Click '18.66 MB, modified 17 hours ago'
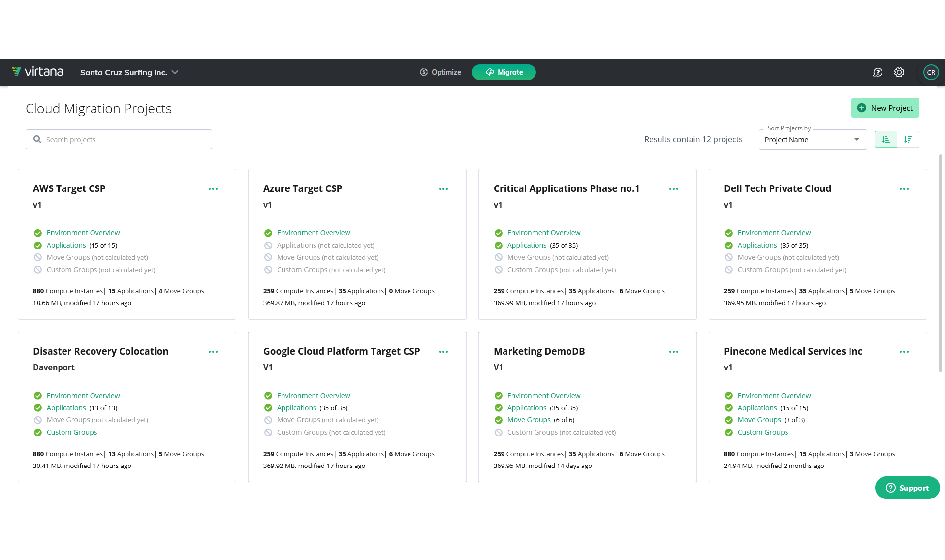 click(82, 303)
